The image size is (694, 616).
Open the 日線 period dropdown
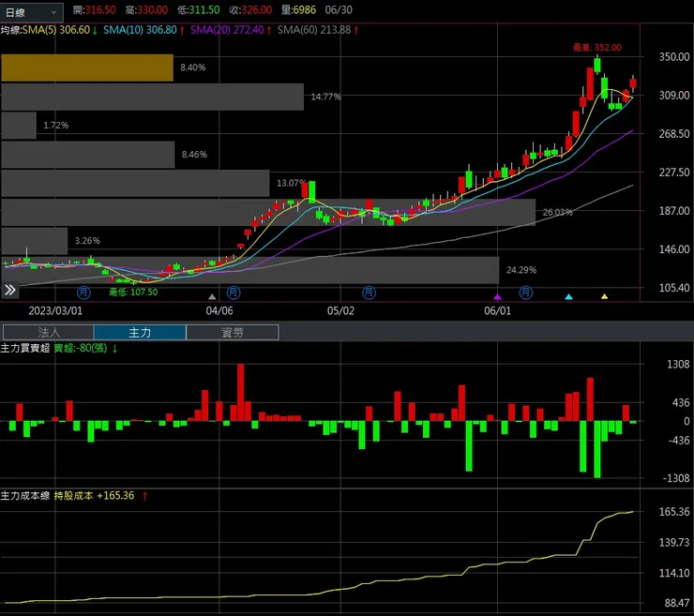pyautogui.click(x=32, y=12)
